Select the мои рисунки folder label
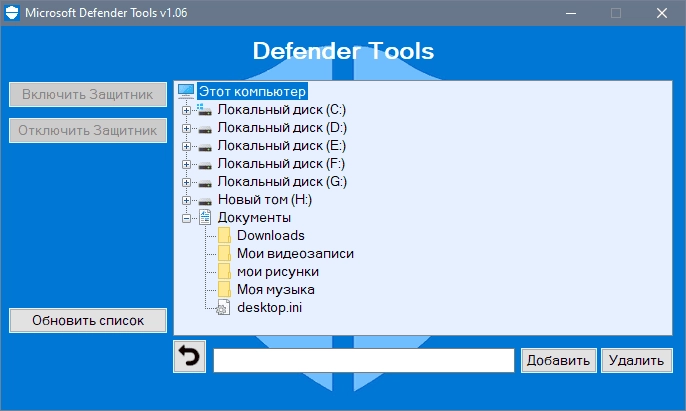Screen dimensions: 686x411 click(278, 271)
